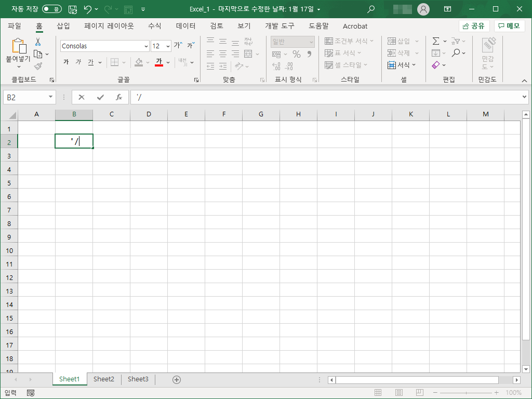Switch to the 페이지 레이아웃 ribbon tab
This screenshot has width=532, height=399.
[109, 26]
